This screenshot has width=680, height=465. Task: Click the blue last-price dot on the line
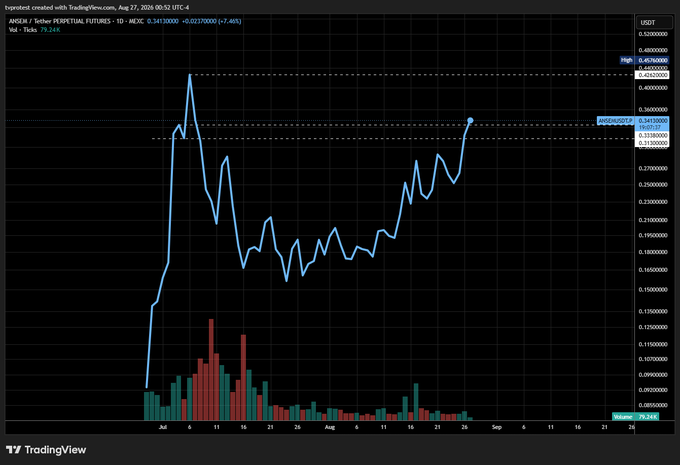point(470,120)
